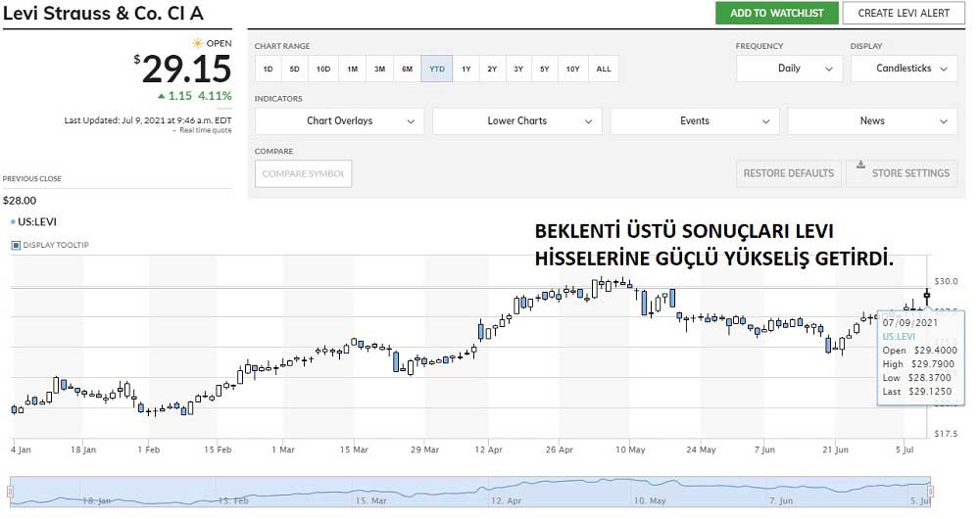Image resolution: width=980 pixels, height=519 pixels.
Task: Click the Compare Symbol input field
Action: [x=303, y=173]
